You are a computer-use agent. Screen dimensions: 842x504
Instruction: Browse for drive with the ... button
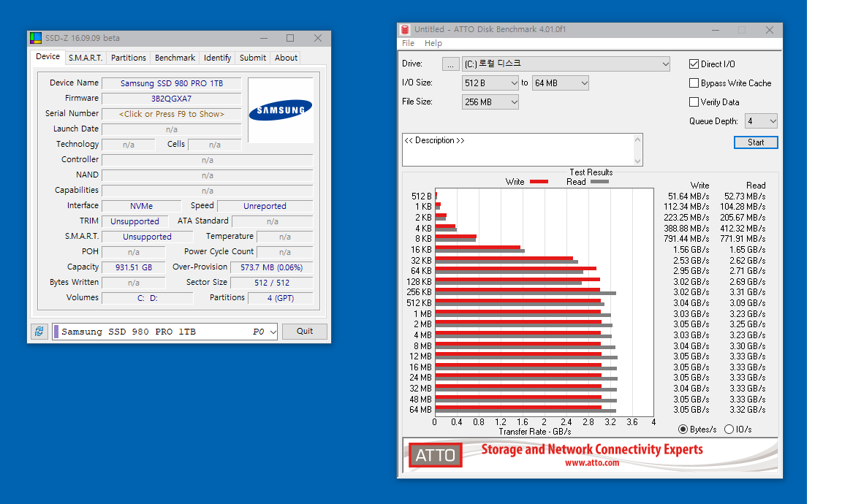click(450, 64)
